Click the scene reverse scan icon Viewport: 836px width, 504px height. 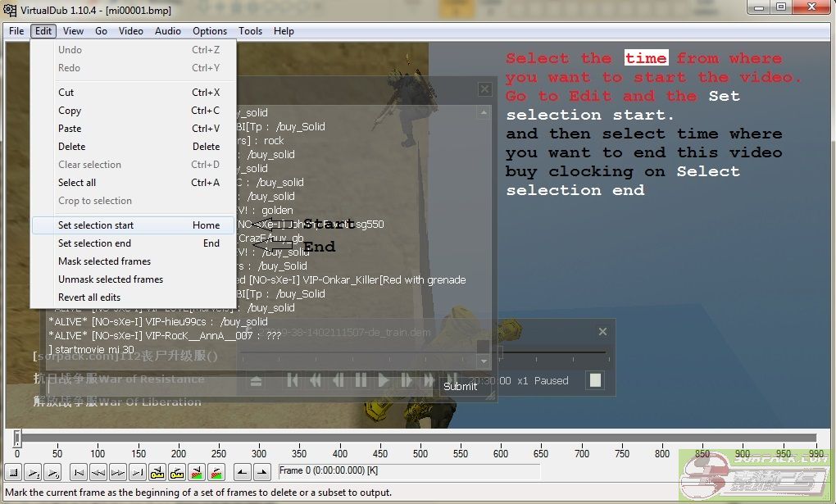197,471
